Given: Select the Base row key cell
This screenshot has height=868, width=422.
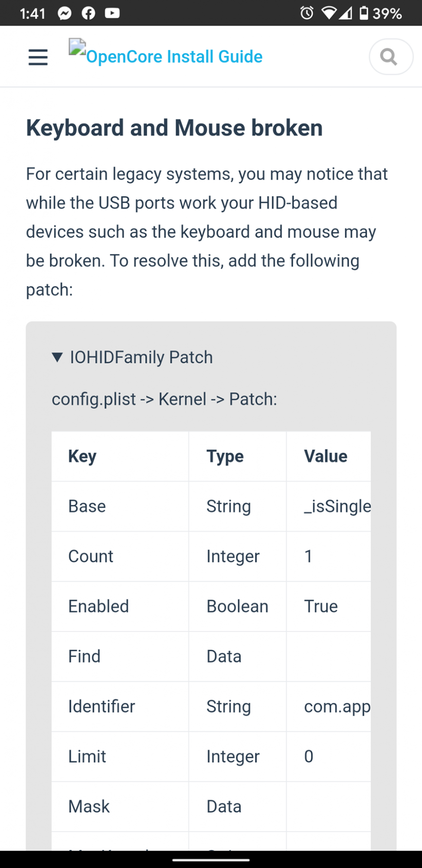Looking at the screenshot, I should coord(87,506).
